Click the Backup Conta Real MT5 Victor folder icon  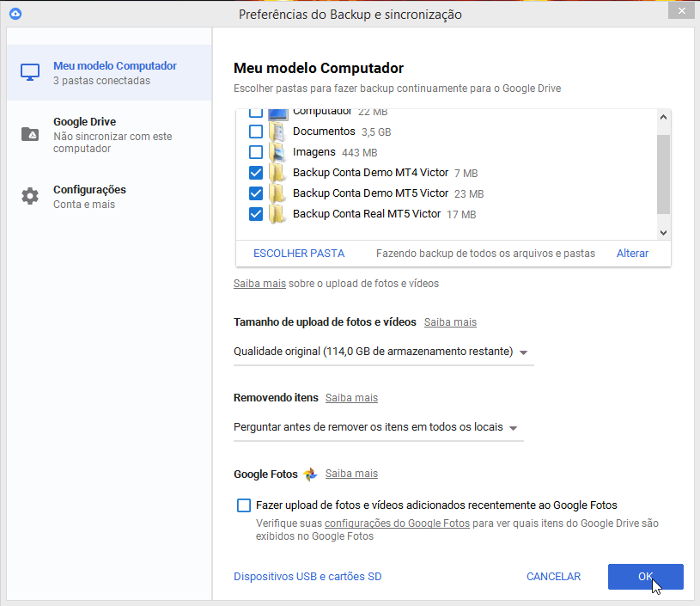[x=277, y=214]
